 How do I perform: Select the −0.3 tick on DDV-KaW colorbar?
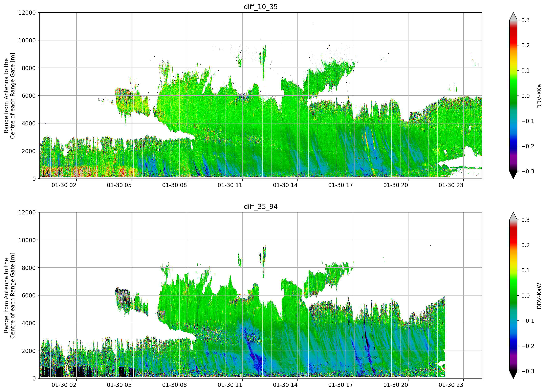(x=528, y=371)
